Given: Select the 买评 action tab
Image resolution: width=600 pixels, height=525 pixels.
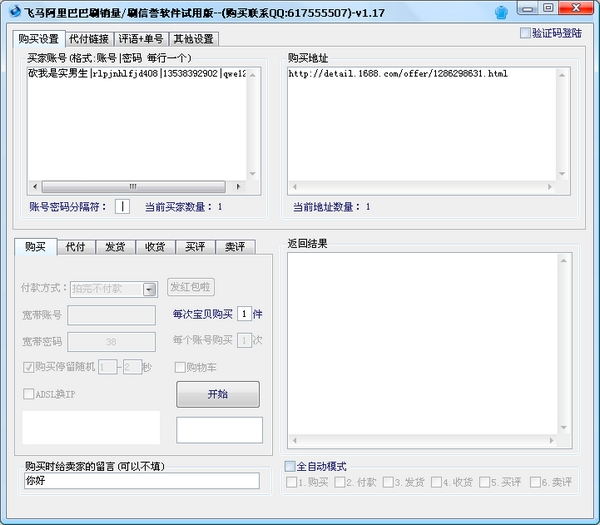Looking at the screenshot, I should pyautogui.click(x=195, y=247).
